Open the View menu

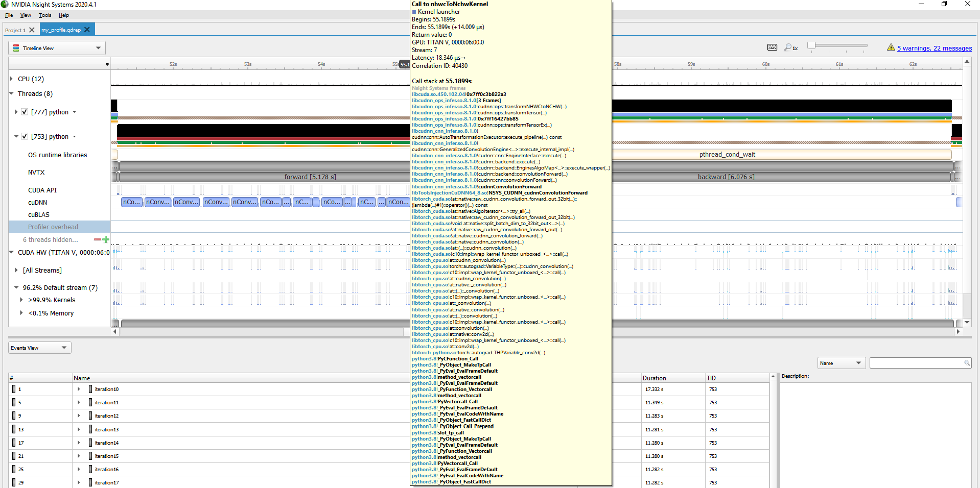pyautogui.click(x=26, y=15)
